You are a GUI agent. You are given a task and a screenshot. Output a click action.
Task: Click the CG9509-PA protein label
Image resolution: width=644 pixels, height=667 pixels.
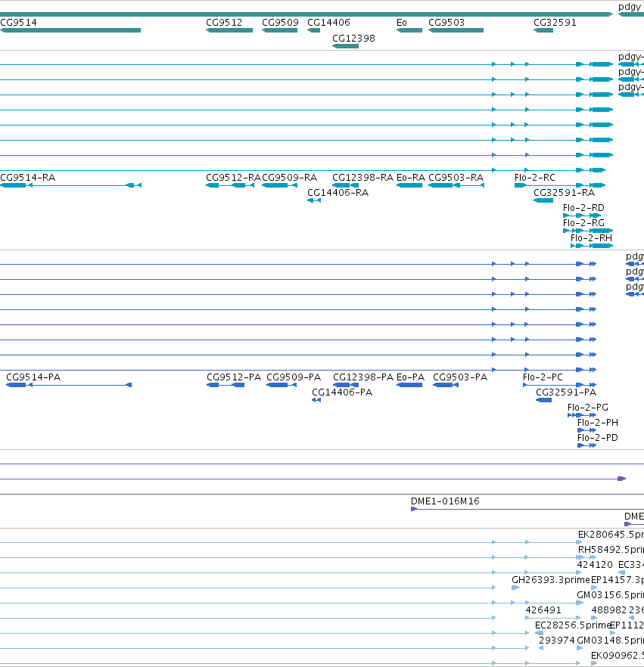pyautogui.click(x=294, y=377)
